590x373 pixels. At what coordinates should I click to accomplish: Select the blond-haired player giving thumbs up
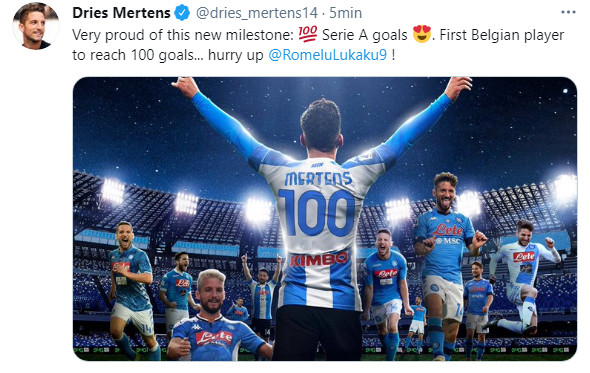[213, 316]
